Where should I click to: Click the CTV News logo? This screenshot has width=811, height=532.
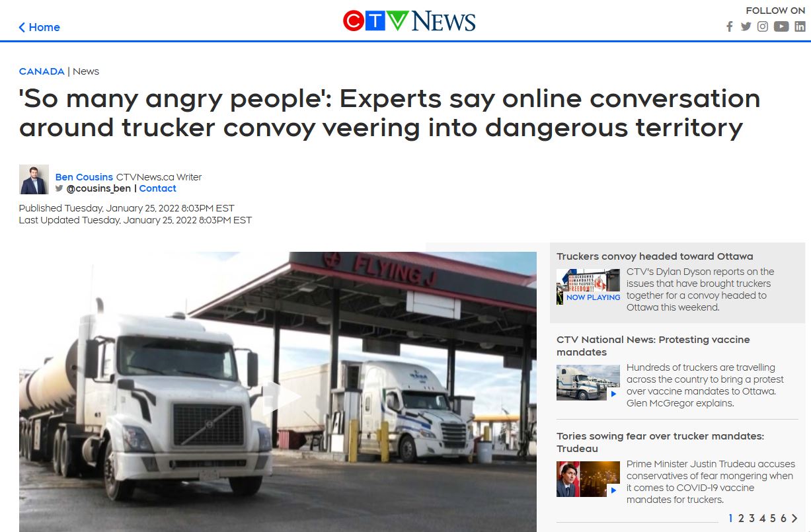pyautogui.click(x=409, y=21)
